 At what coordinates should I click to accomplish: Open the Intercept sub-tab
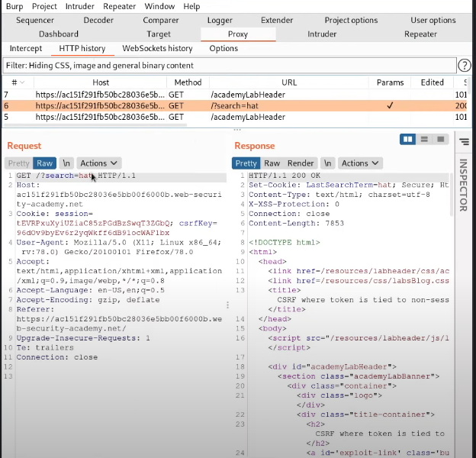26,48
